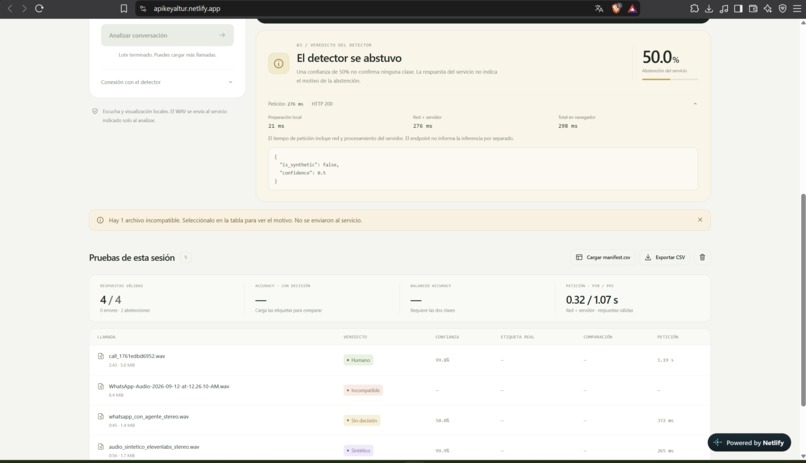
Task: Open the browser downloads icon
Action: 709,9
